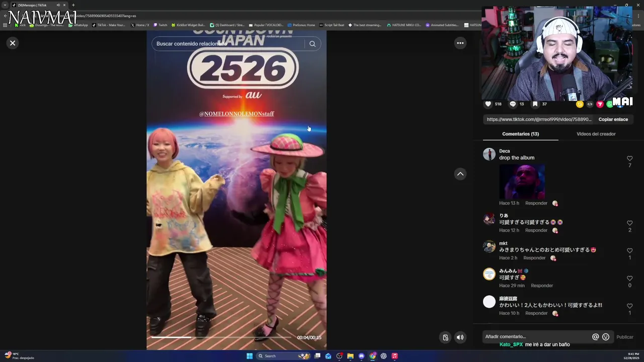Screen dimensions: 644x362
Task: Click the 'Añadir comentario...' input field
Action: tap(536, 337)
